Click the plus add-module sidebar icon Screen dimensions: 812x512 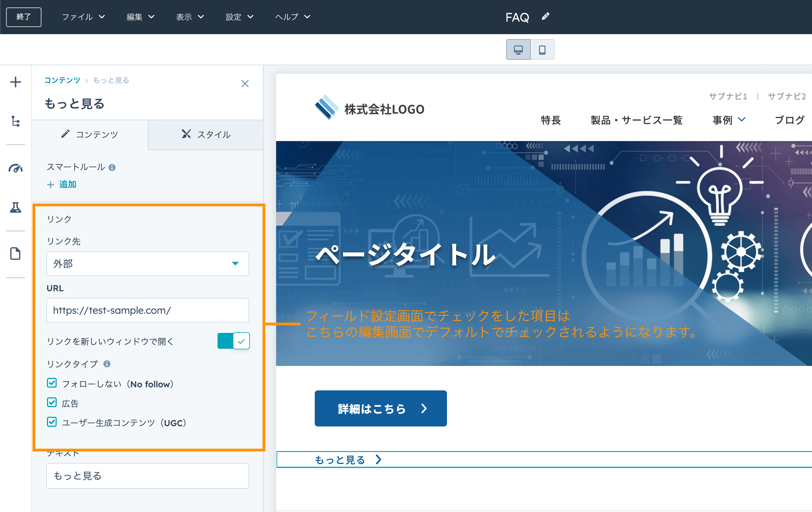[16, 82]
